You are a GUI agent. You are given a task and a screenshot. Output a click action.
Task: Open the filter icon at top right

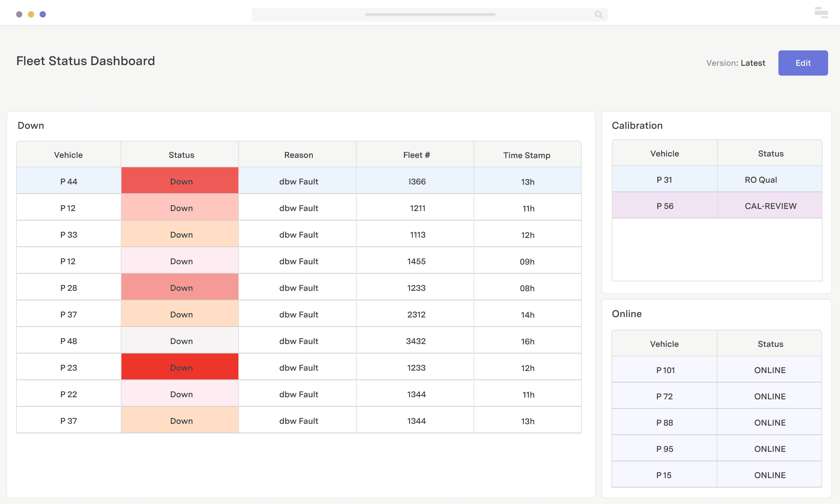821,13
